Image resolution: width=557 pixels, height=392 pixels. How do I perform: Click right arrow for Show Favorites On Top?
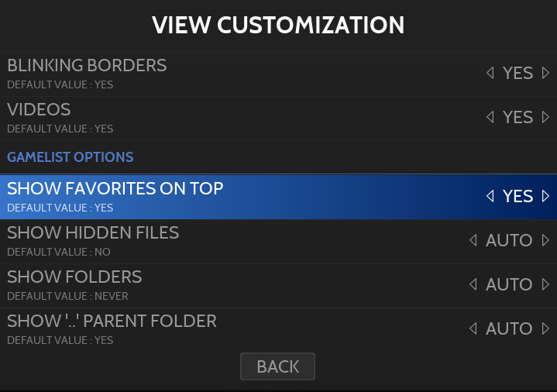546,197
